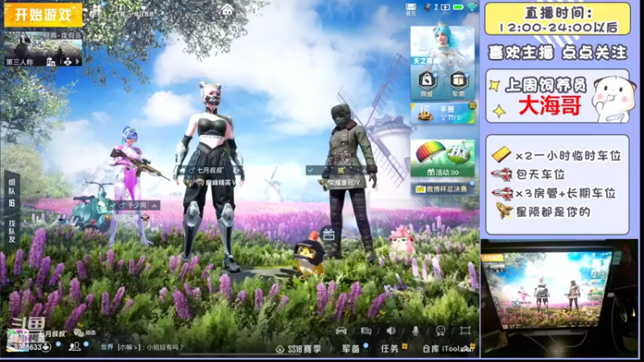Open the 军需 supply crate icon
644x362 pixels.
point(458,84)
